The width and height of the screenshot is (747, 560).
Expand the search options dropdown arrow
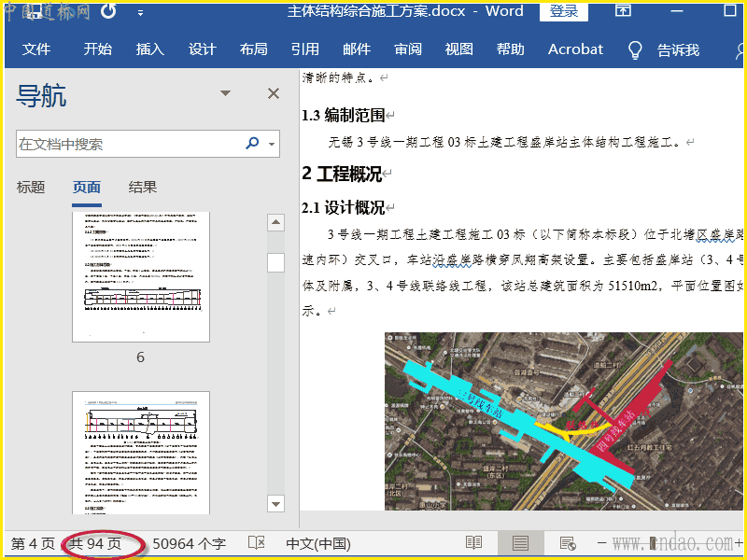coord(272,145)
